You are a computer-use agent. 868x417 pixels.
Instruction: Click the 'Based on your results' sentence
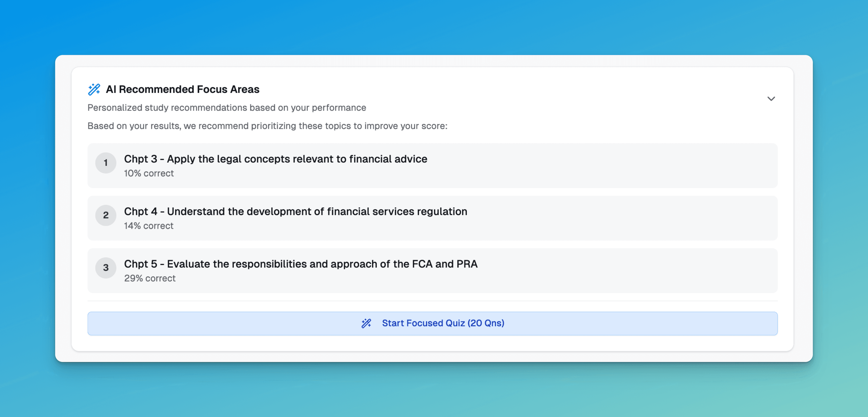click(x=268, y=126)
